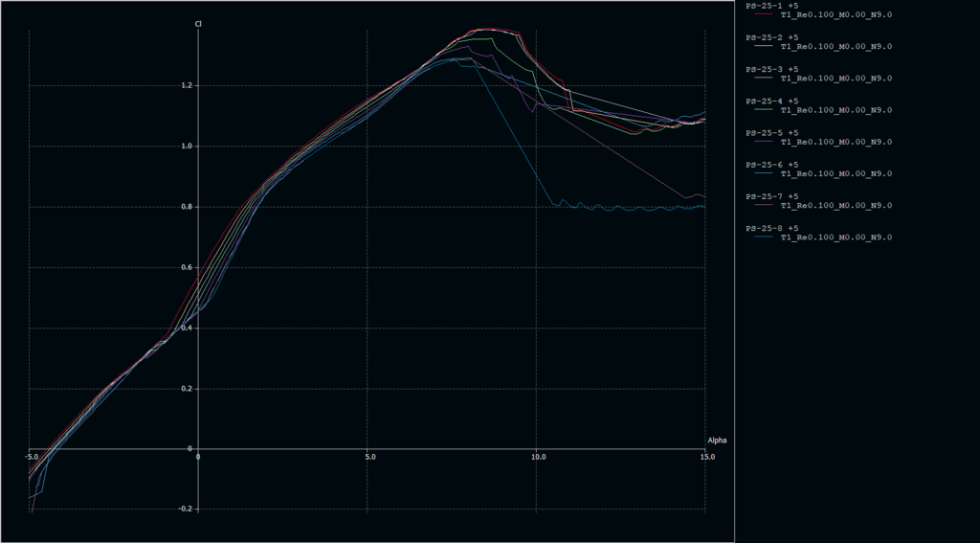Select the PS-25-8 +5 legend title
Screen dimensions: 980x543
[x=771, y=228]
